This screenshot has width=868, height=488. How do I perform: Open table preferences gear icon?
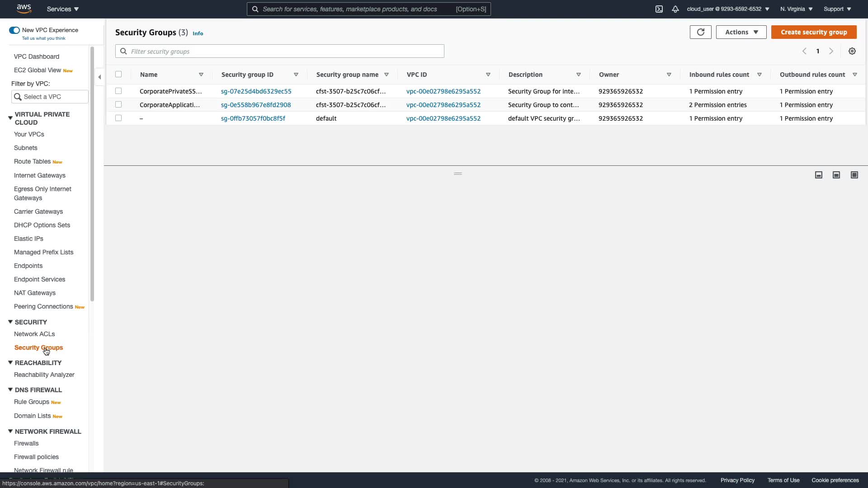(x=852, y=51)
